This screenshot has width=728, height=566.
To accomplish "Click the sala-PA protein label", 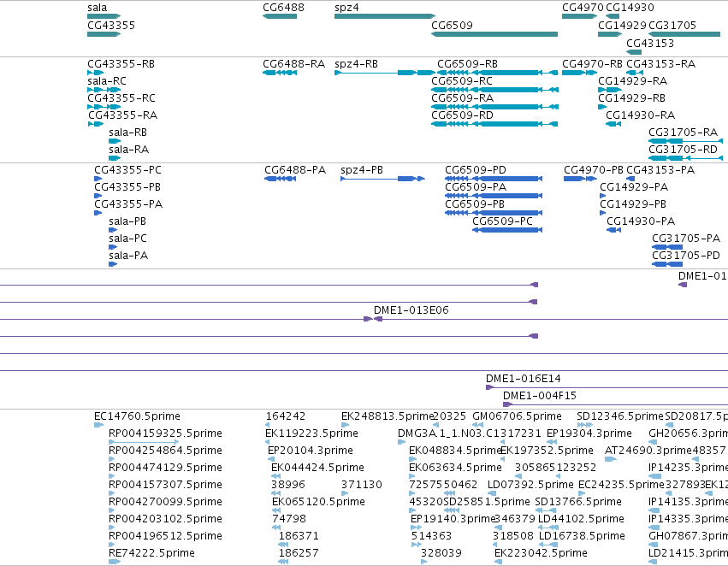I will click(x=128, y=255).
